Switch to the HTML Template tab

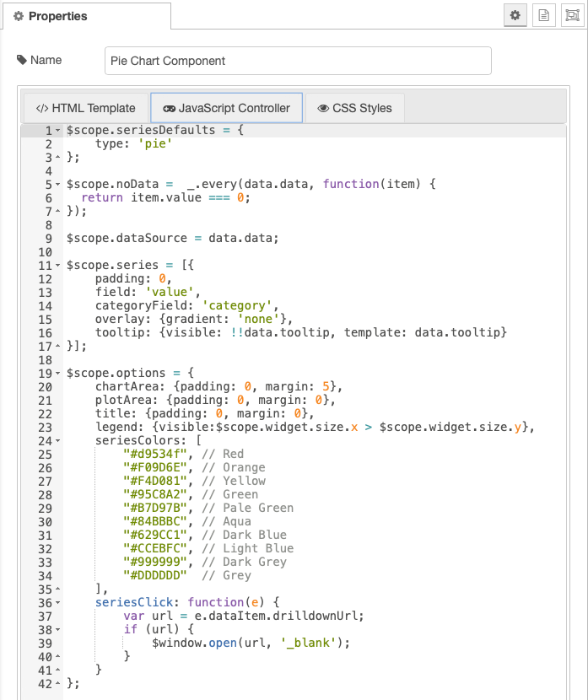(x=86, y=108)
